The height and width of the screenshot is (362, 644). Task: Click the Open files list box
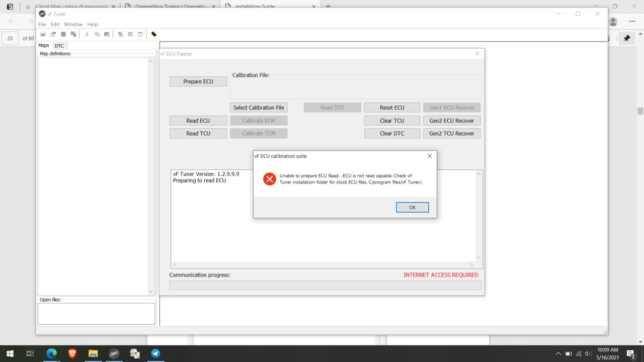[96, 314]
